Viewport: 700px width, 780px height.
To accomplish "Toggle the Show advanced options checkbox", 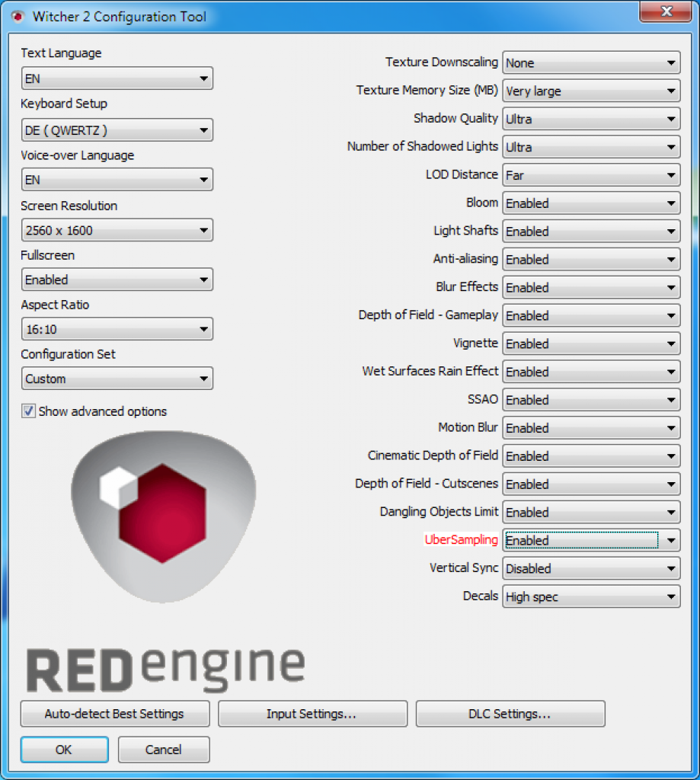I will tap(28, 411).
